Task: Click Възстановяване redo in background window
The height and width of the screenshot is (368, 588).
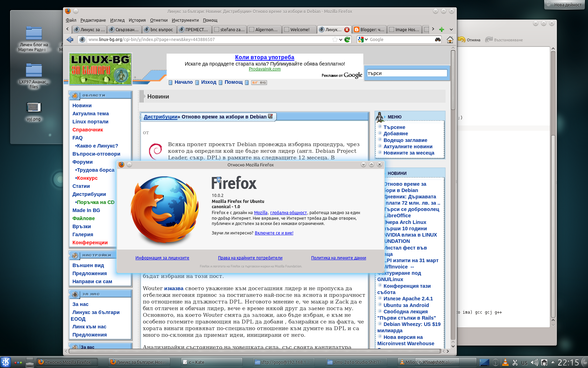Action: 504,40
